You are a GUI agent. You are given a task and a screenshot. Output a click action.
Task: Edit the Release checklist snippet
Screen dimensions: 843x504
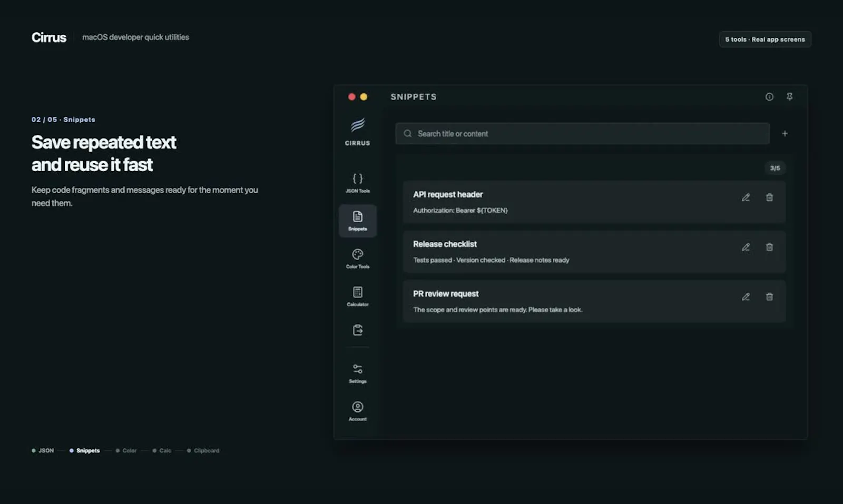746,247
